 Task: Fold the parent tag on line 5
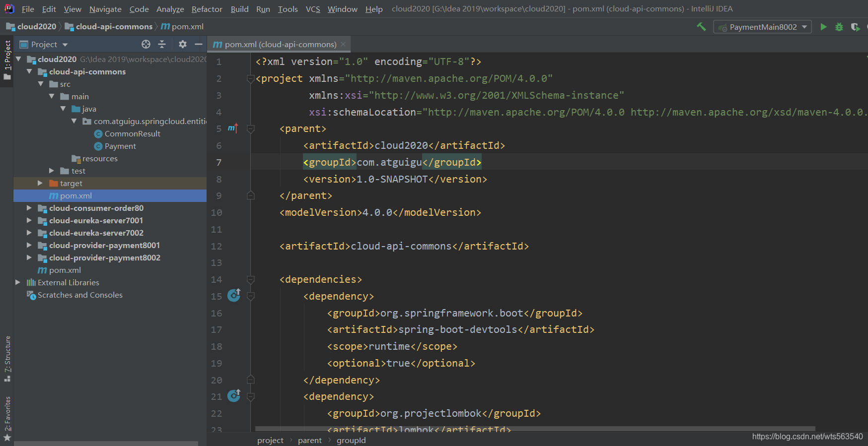click(x=251, y=129)
